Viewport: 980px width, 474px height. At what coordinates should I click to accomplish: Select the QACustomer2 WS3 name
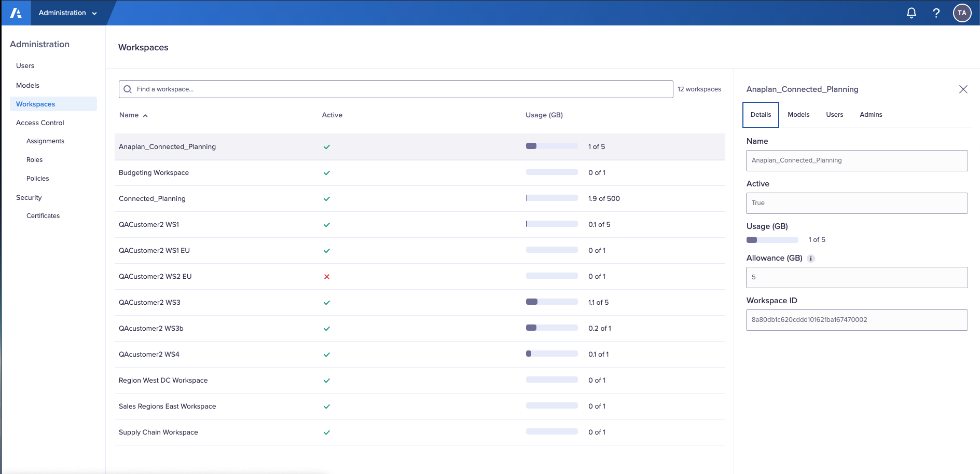(149, 303)
